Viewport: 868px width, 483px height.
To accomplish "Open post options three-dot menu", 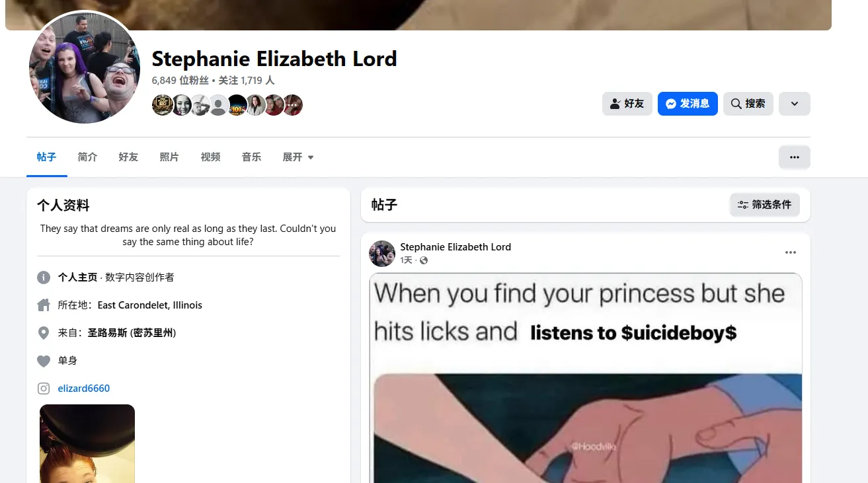I will pos(791,252).
